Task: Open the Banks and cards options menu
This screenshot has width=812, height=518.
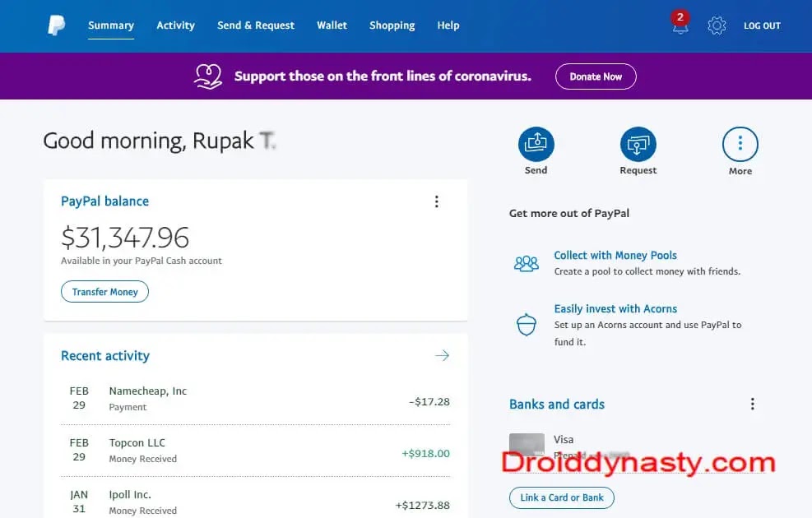Action: tap(753, 404)
